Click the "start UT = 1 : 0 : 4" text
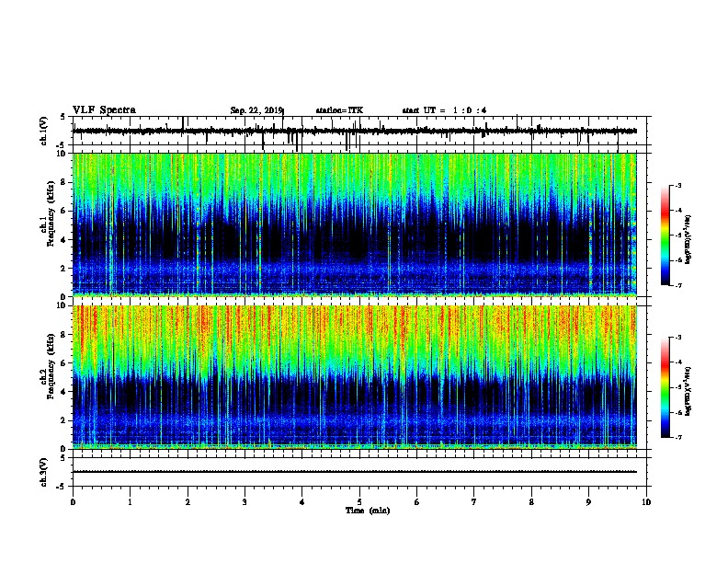728x563 pixels. [444, 110]
